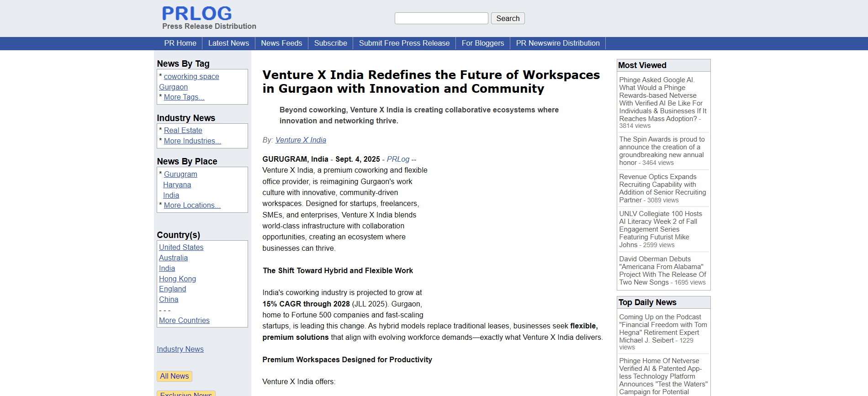
Task: Open the News Feeds nav item
Action: click(x=281, y=43)
